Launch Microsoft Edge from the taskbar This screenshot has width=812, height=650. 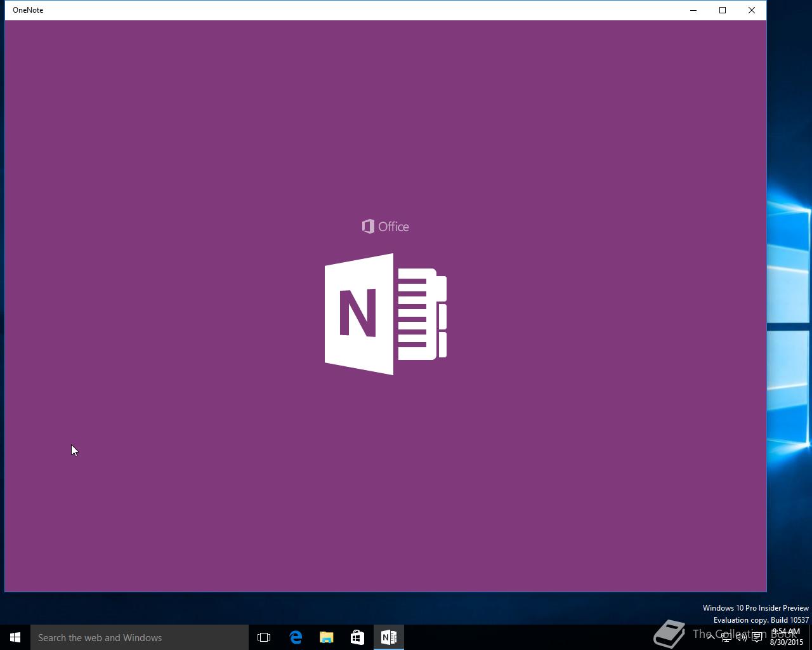[x=296, y=637]
